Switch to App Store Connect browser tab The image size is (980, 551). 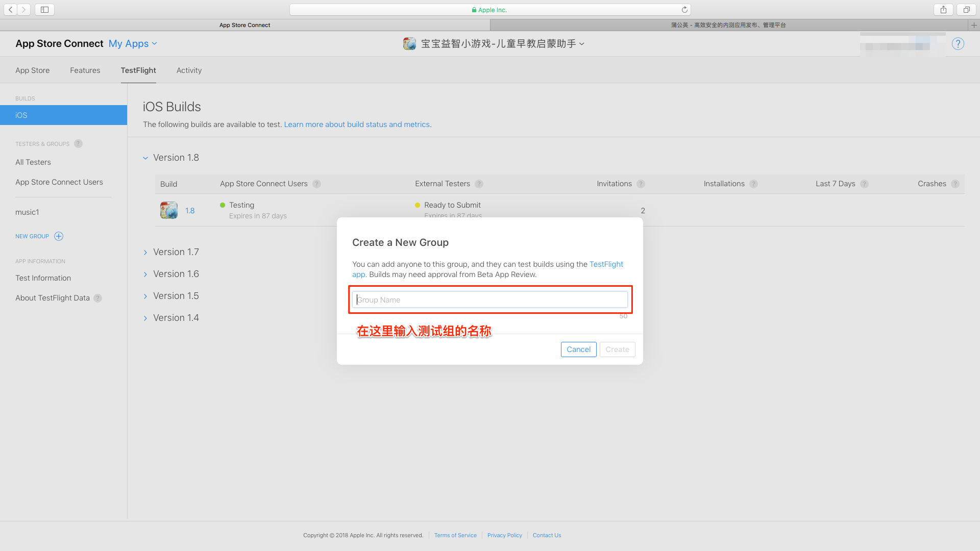pyautogui.click(x=245, y=25)
